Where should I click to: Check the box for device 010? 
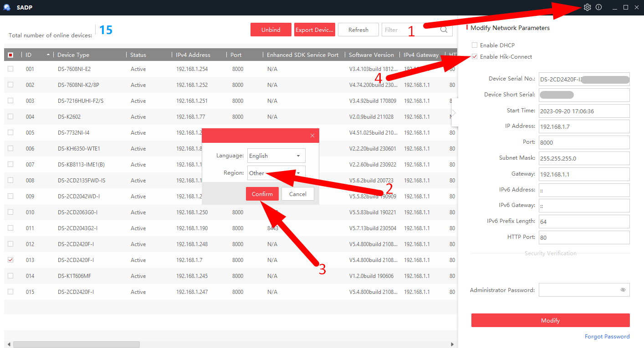point(10,212)
